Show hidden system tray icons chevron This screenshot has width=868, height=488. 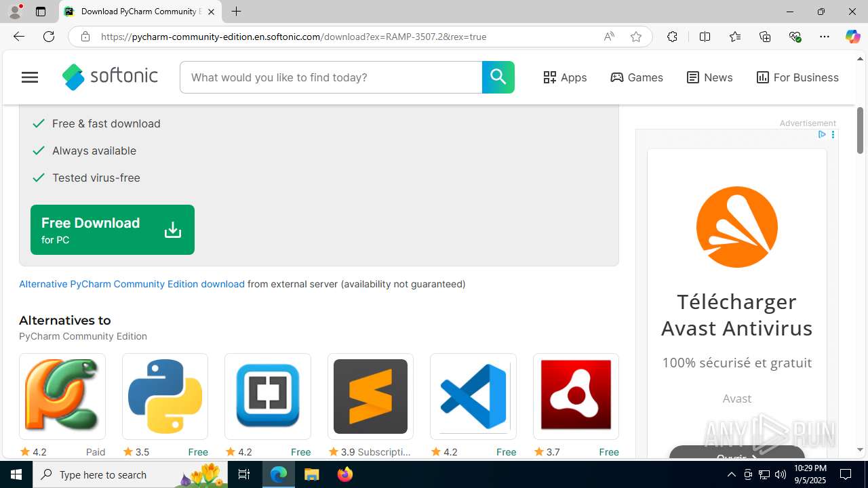coord(731,474)
